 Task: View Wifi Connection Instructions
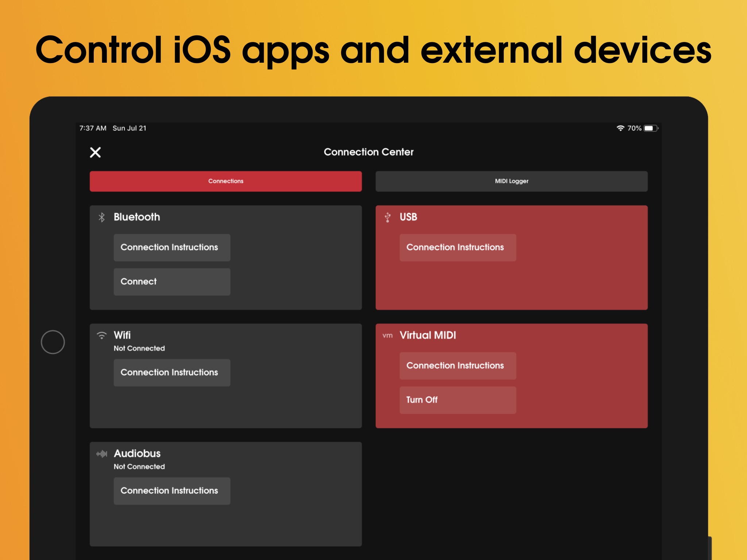172,373
